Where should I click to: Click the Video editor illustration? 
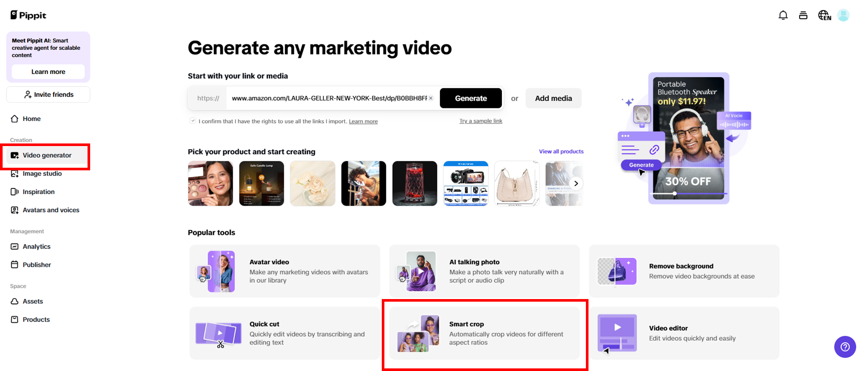(x=617, y=333)
